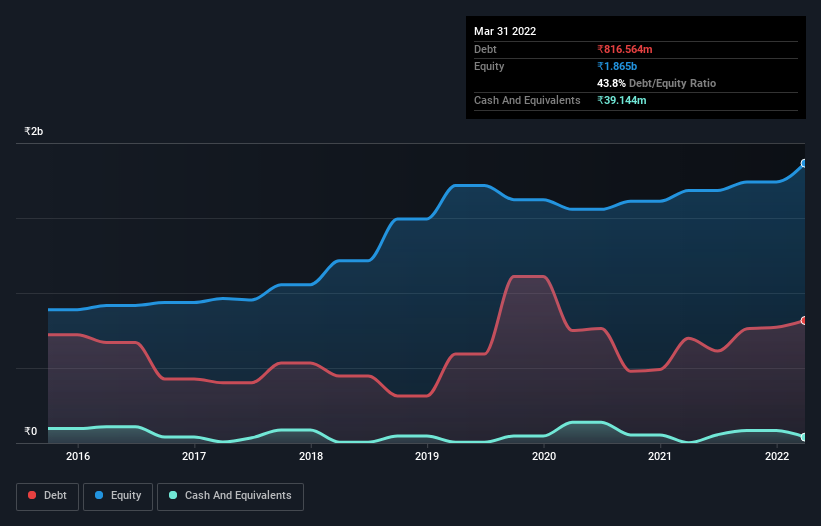Click the 2017 x-axis label
The height and width of the screenshot is (526, 821).
click(194, 456)
